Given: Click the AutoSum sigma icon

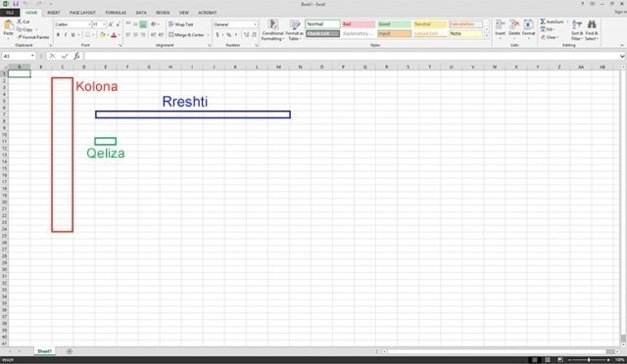Looking at the screenshot, I should (x=543, y=22).
